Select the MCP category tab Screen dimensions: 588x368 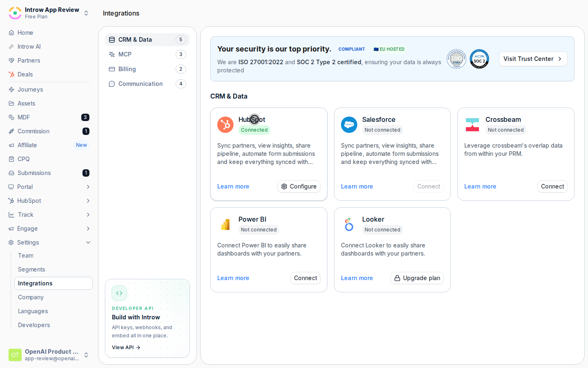tap(147, 54)
